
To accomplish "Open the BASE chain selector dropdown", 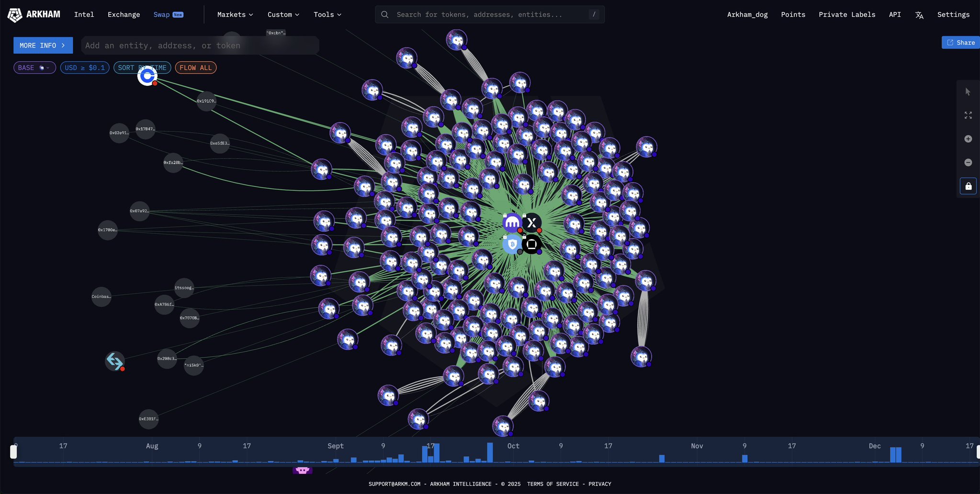I will coord(34,68).
